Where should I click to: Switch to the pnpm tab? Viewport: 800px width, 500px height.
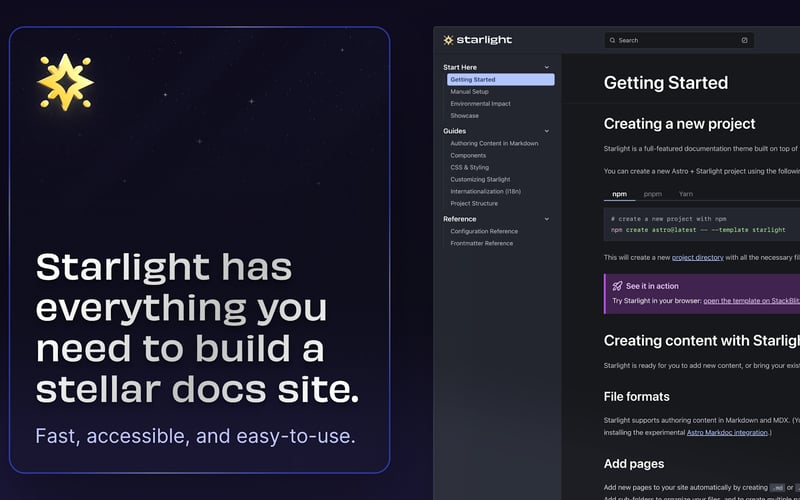click(653, 194)
